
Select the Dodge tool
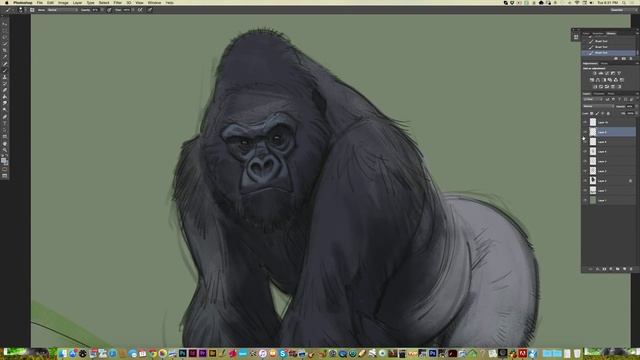(x=5, y=109)
